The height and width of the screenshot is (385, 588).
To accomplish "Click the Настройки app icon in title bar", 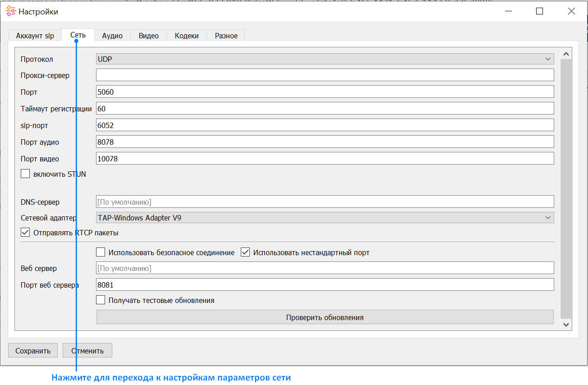I will (x=10, y=12).
